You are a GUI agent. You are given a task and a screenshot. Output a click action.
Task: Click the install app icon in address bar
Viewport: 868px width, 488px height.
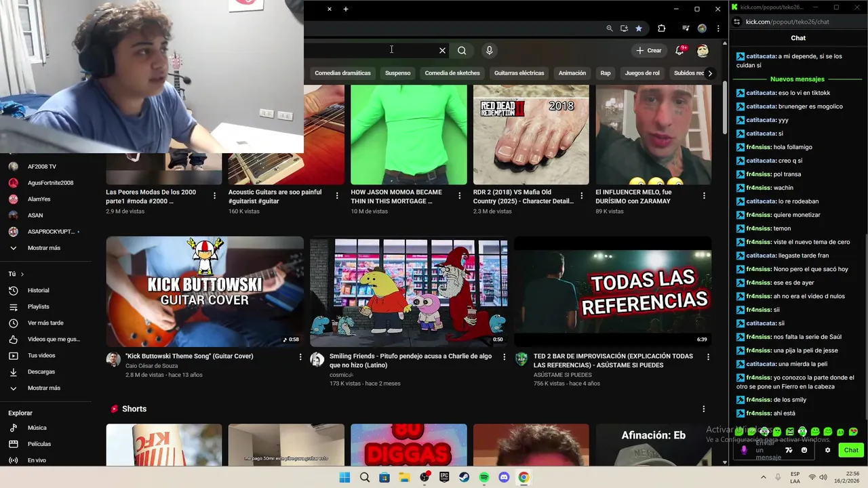coord(624,28)
